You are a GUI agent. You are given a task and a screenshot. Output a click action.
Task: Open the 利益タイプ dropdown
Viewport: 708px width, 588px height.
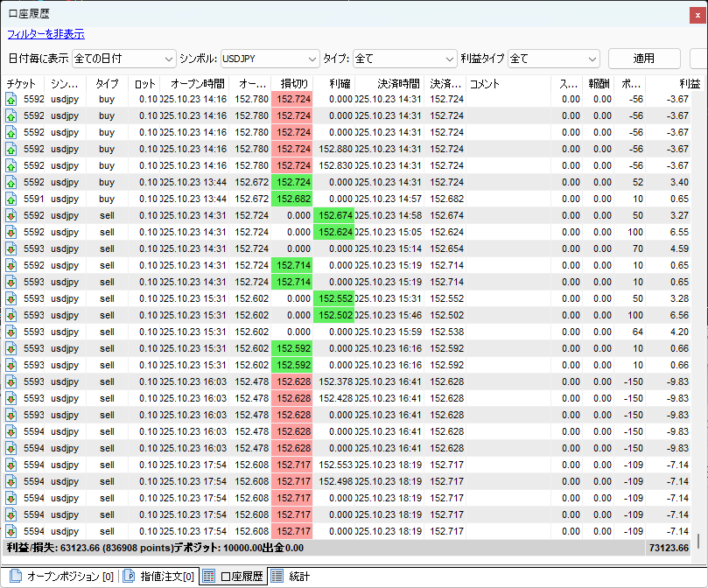[x=553, y=59]
